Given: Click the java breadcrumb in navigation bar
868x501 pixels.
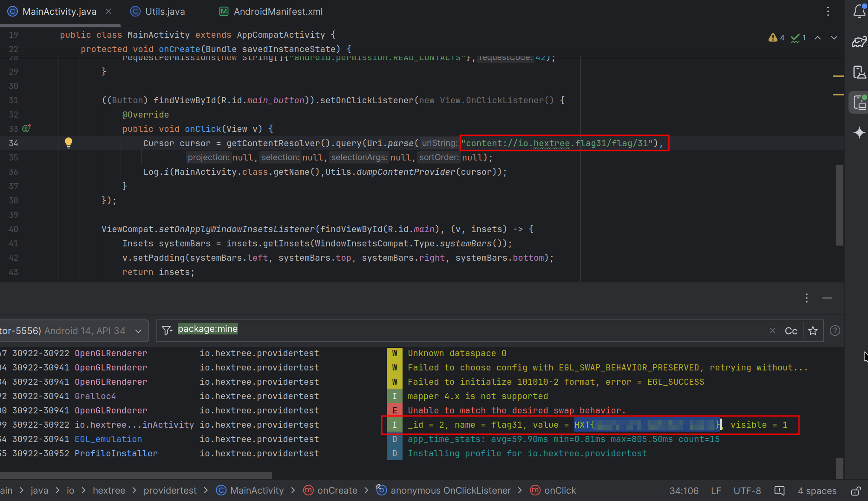Looking at the screenshot, I should 39,491.
